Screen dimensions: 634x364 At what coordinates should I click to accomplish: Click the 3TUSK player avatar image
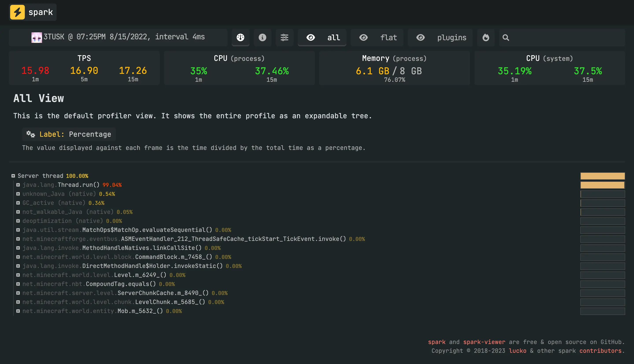point(37,38)
